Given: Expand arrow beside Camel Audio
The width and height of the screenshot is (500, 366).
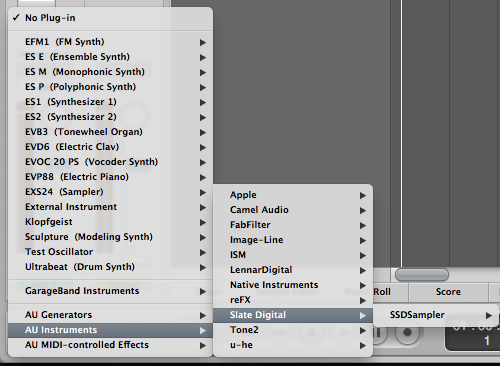Looking at the screenshot, I should point(363,211).
